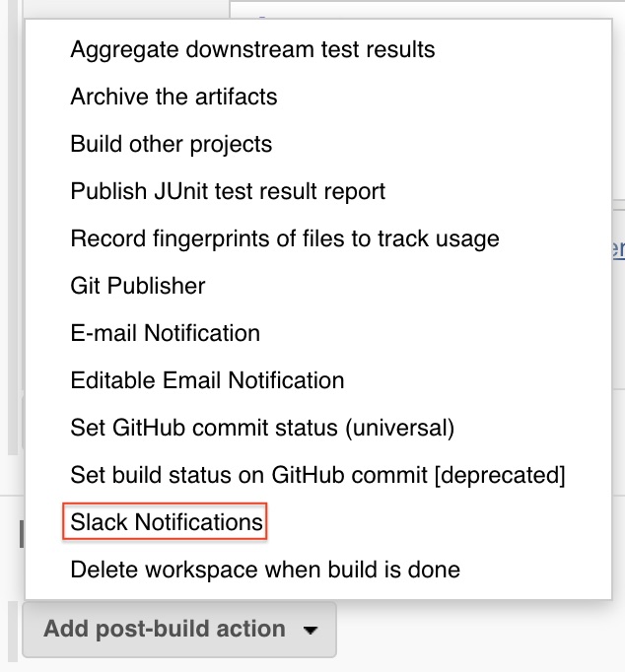
Task: Select the menu entry mentioning JUnit
Action: coord(228,191)
